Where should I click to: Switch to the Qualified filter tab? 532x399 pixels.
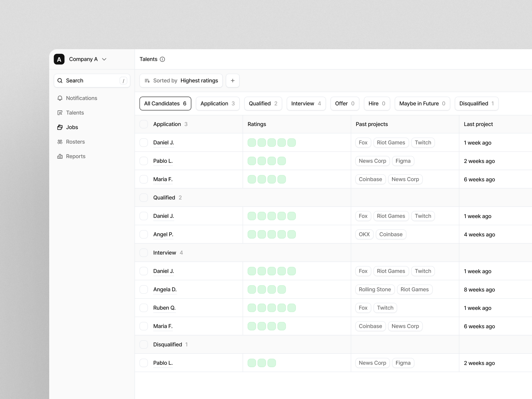click(x=263, y=103)
